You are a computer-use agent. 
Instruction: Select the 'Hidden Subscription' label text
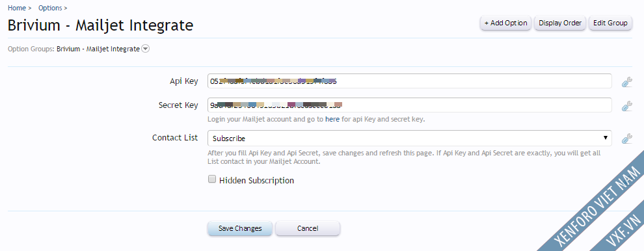click(x=257, y=180)
